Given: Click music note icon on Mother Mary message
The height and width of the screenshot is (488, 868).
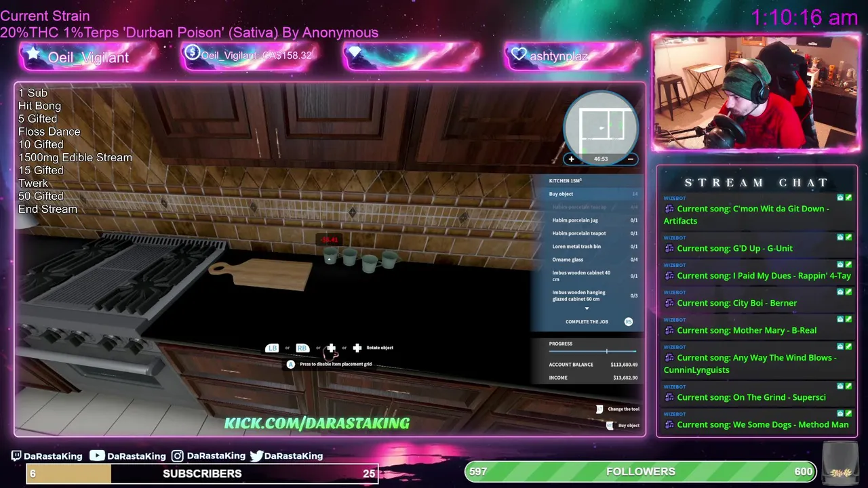Looking at the screenshot, I should [669, 331].
